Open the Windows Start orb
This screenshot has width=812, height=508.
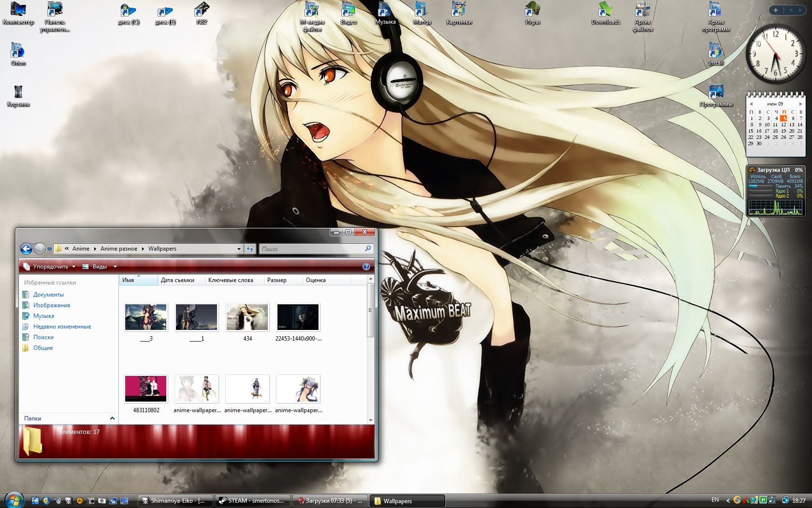14,500
